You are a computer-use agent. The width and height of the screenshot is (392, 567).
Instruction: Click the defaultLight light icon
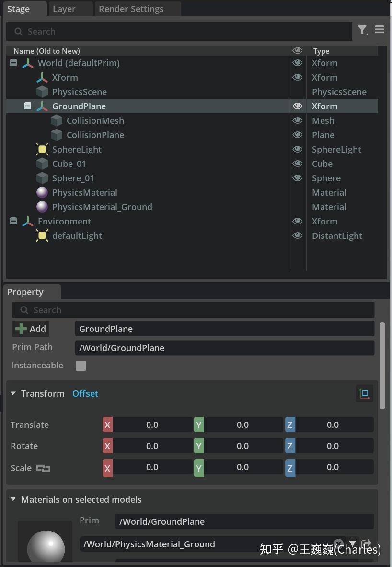[x=42, y=236]
